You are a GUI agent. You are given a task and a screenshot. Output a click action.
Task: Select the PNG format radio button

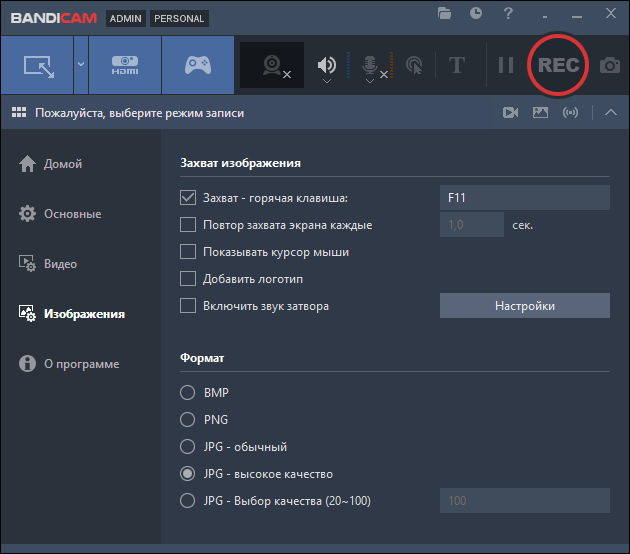187,420
